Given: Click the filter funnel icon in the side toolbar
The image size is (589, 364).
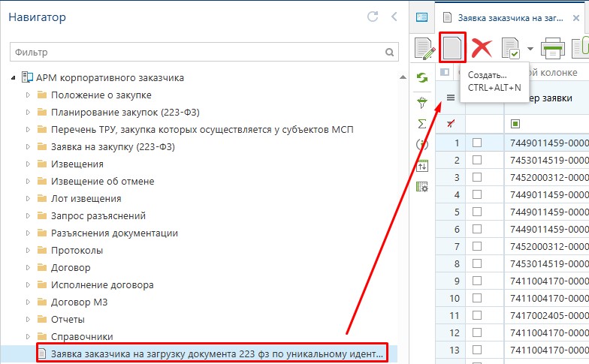Looking at the screenshot, I should (422, 102).
